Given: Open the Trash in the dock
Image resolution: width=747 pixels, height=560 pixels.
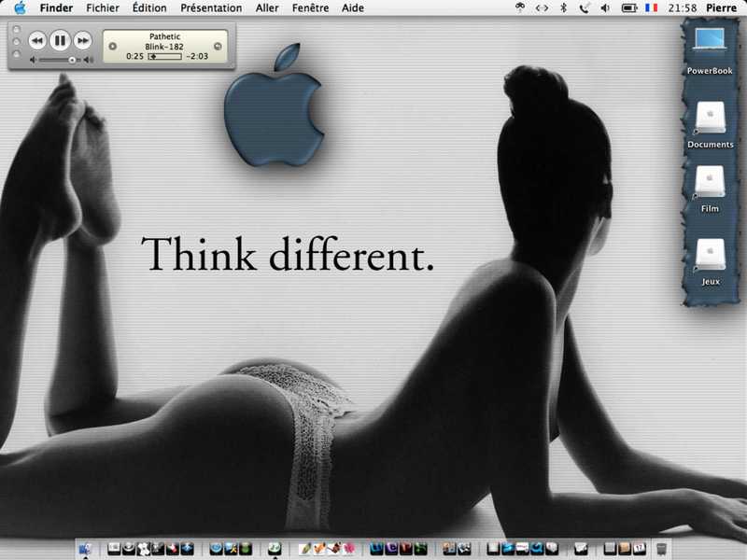Looking at the screenshot, I should tap(661, 549).
